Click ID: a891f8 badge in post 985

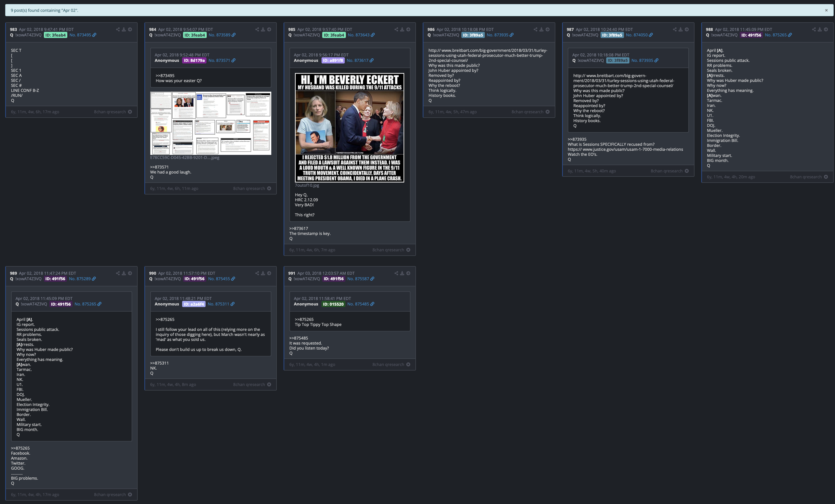[x=333, y=60]
